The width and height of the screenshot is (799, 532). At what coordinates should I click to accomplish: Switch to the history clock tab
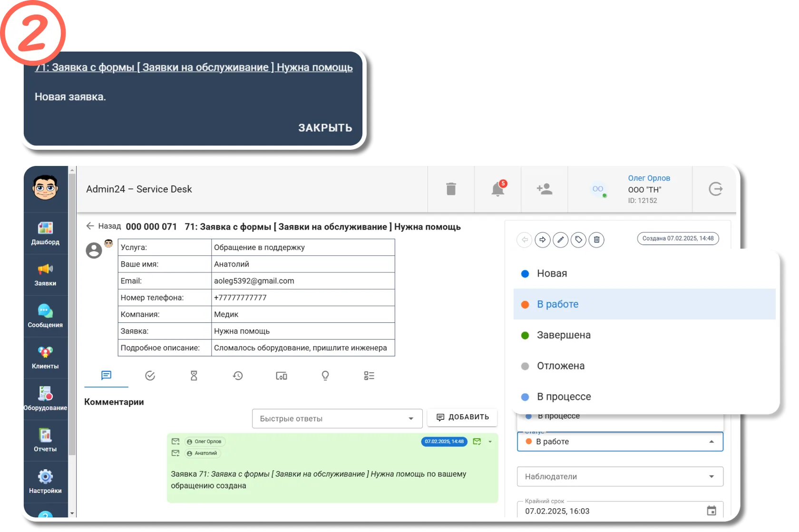238,376
